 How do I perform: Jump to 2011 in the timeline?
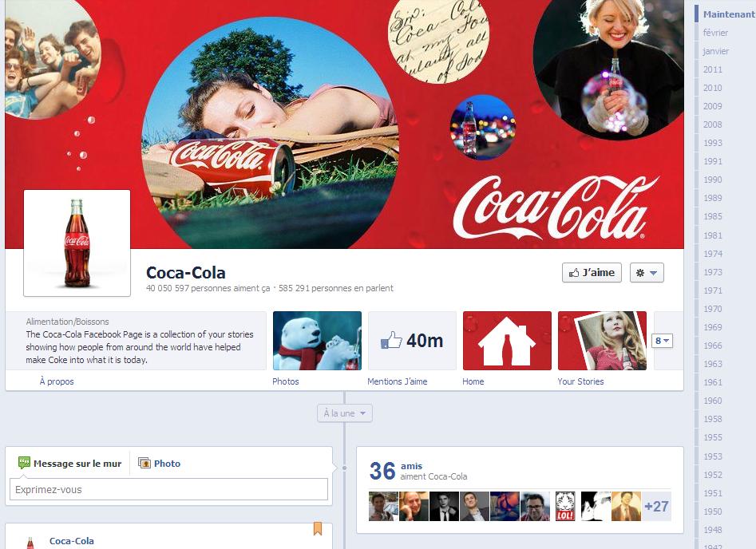[712, 69]
